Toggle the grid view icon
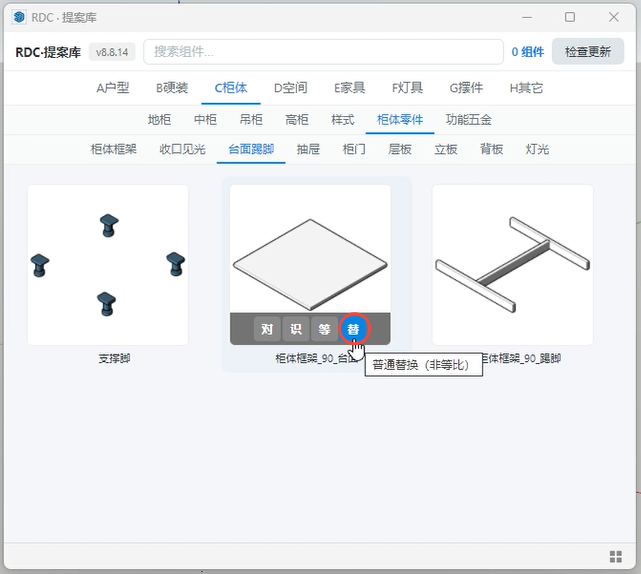This screenshot has width=641, height=574. point(616,556)
